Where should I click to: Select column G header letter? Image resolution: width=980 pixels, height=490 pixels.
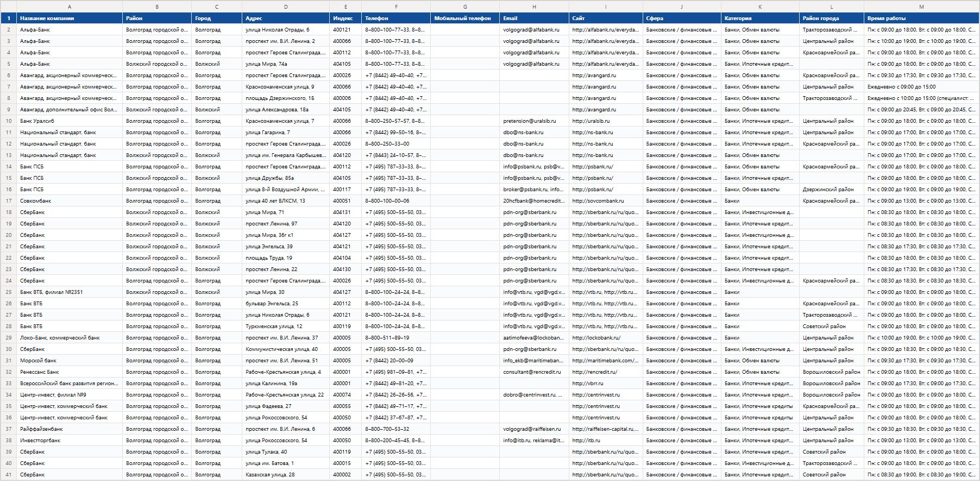(x=465, y=7)
